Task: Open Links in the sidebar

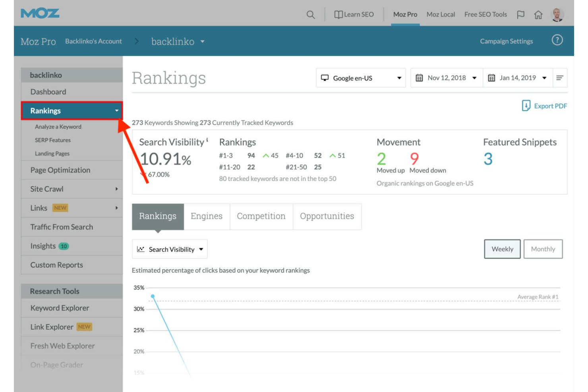Action: coord(39,208)
